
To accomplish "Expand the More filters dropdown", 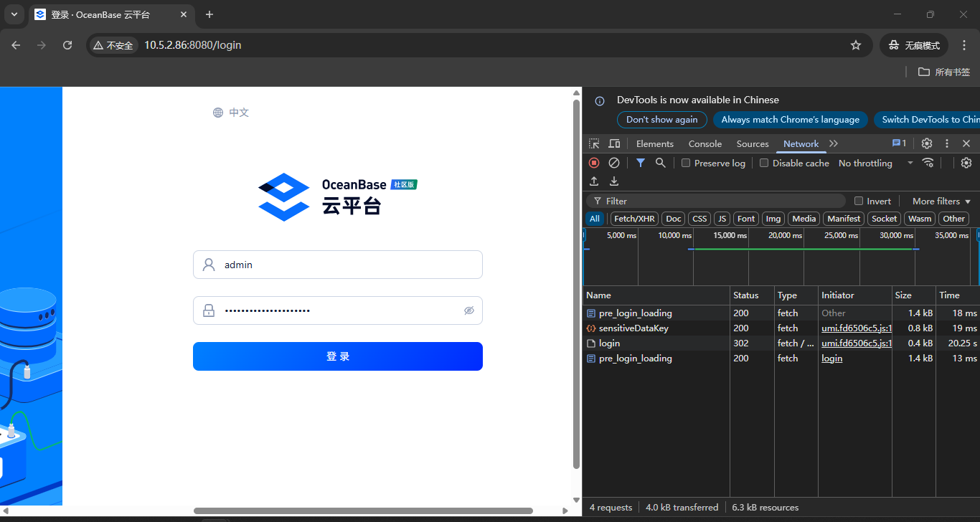I will point(941,201).
